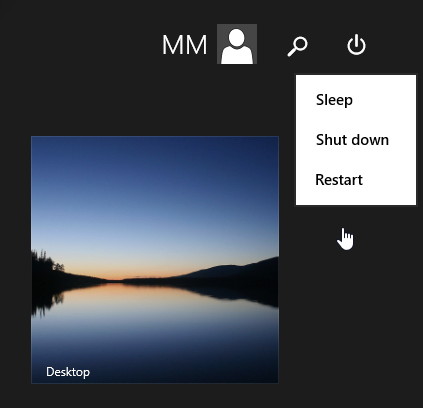Image resolution: width=423 pixels, height=408 pixels.
Task: Tap the magnifying glass beside the power icon
Action: 297,46
